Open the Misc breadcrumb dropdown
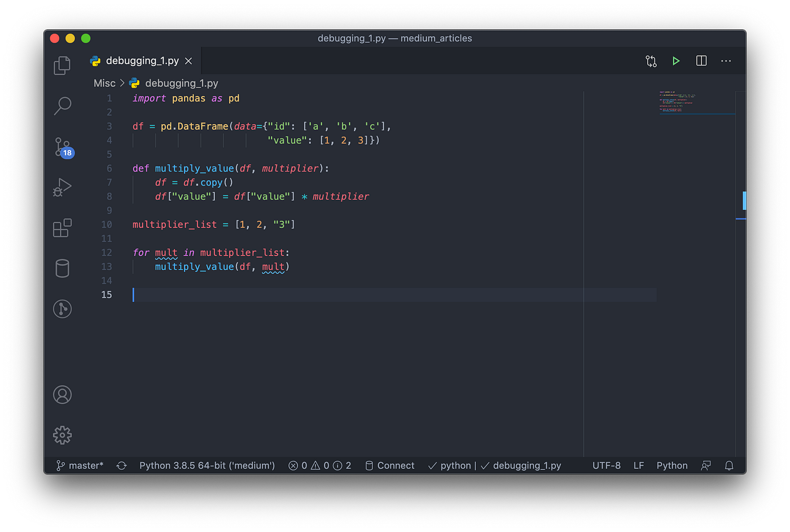Image resolution: width=790 pixels, height=532 pixels. [104, 82]
